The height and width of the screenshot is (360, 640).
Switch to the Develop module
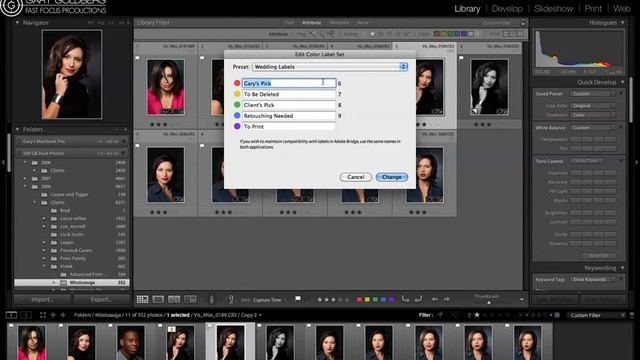pos(507,9)
